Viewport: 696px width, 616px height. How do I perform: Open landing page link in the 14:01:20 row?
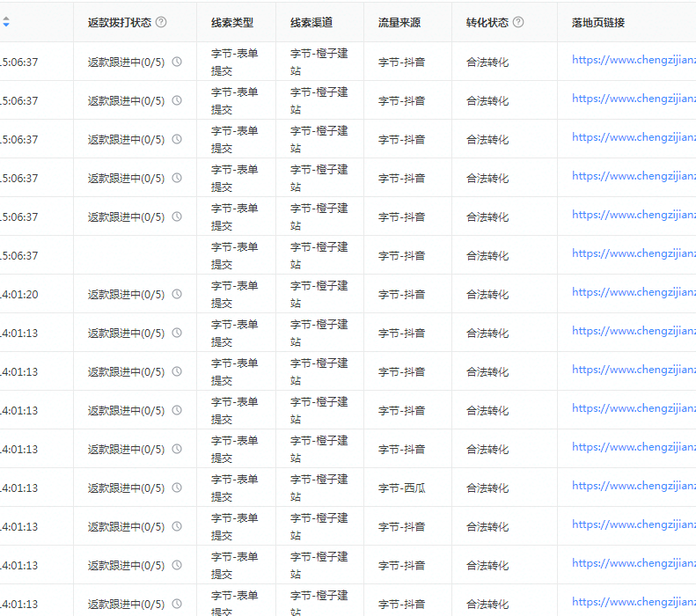(x=633, y=292)
